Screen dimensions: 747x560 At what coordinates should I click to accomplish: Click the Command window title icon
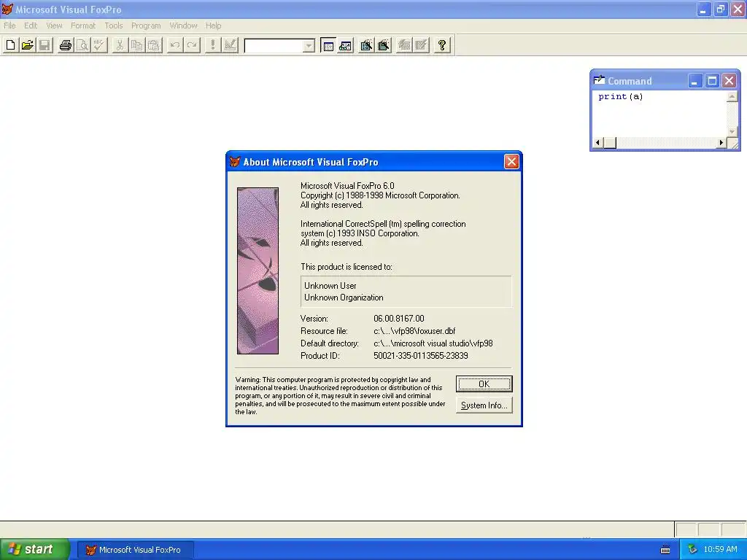600,80
